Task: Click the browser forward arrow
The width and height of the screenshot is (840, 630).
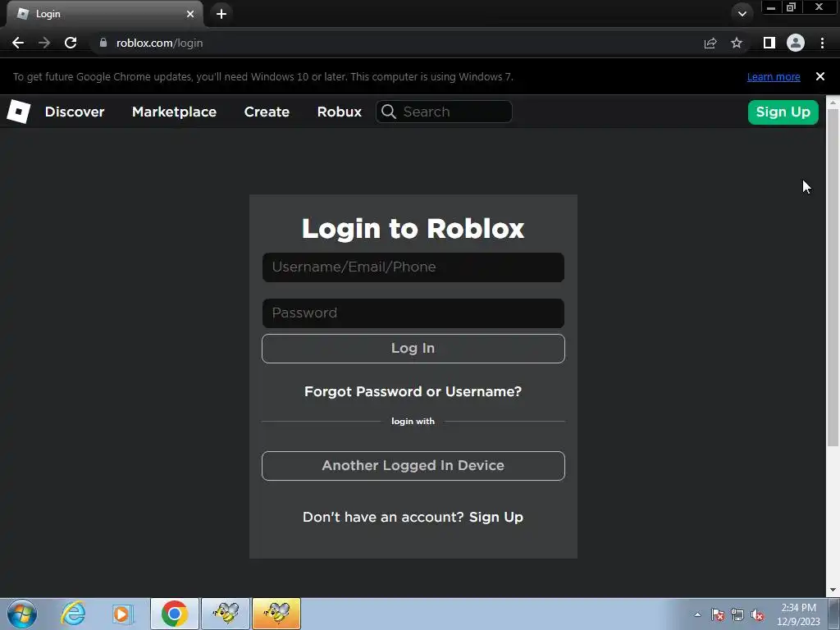Action: click(x=44, y=43)
